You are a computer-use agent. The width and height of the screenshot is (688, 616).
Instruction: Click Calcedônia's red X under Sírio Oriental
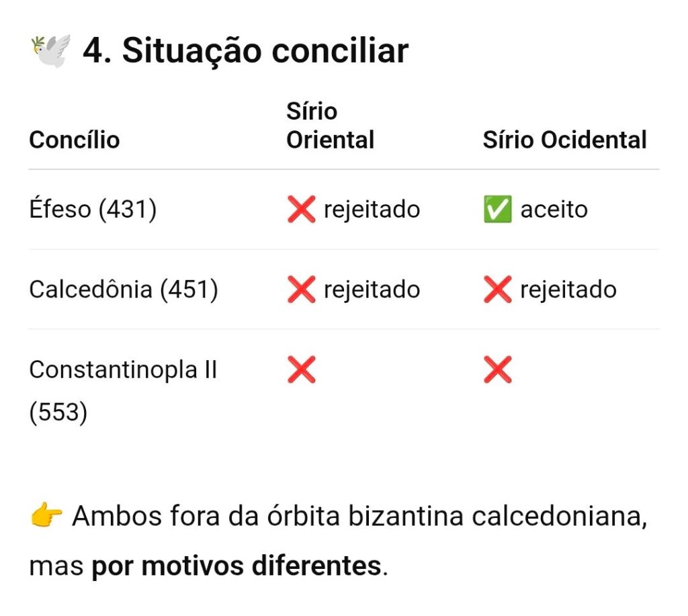pos(301,290)
